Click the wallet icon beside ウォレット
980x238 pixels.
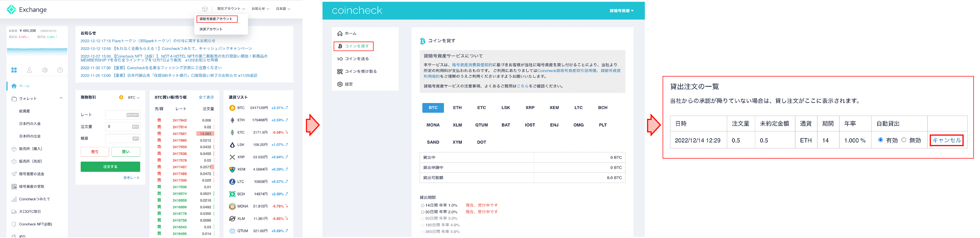point(14,99)
